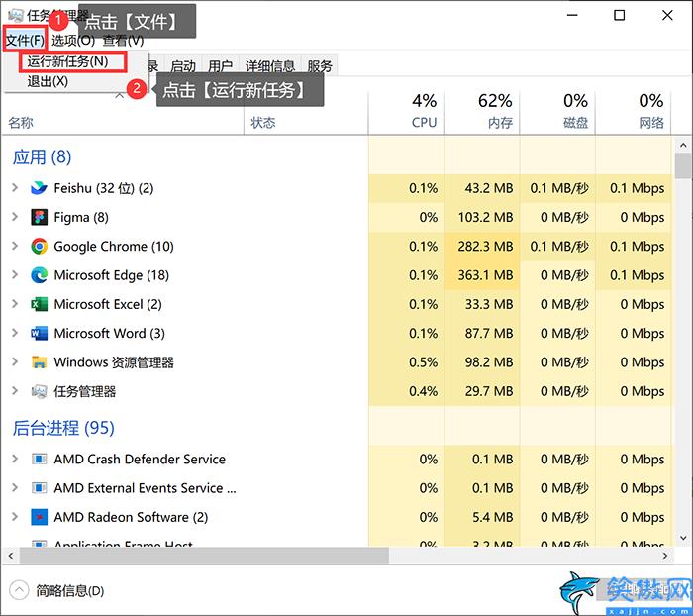The width and height of the screenshot is (693, 616).
Task: Expand the AMD Radeon Software (2) row
Action: coord(15,517)
